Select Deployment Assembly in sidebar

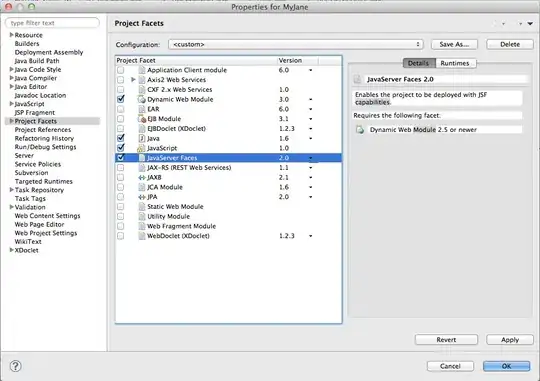49,52
